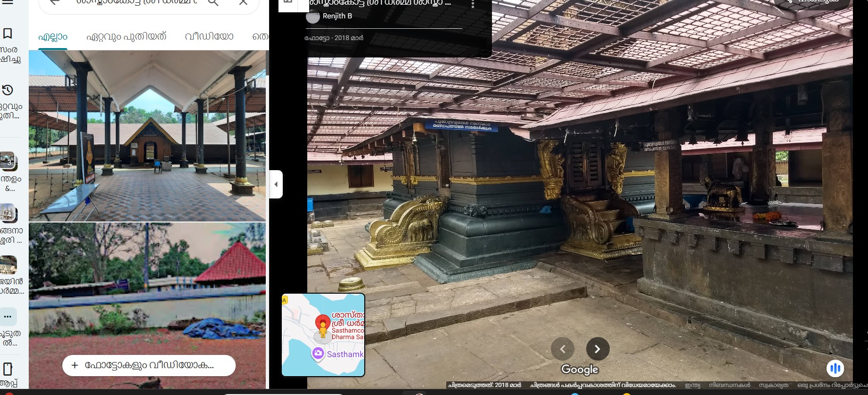Click the mini map preview
868x395 pixels.
323,335
